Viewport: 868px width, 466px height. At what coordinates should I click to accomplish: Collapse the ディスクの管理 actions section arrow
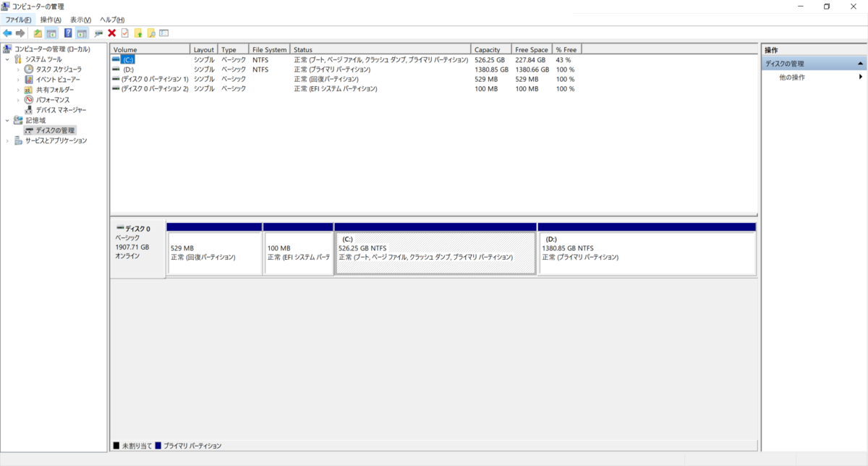[860, 64]
